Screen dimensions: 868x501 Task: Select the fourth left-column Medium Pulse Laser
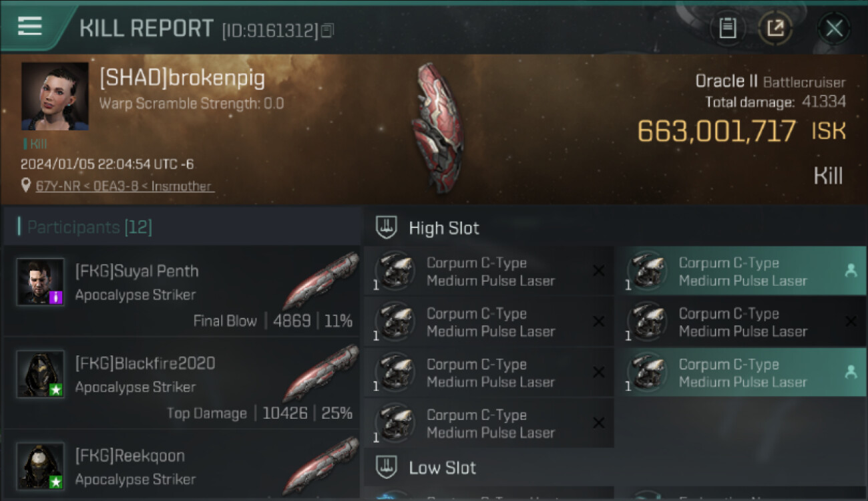489,424
